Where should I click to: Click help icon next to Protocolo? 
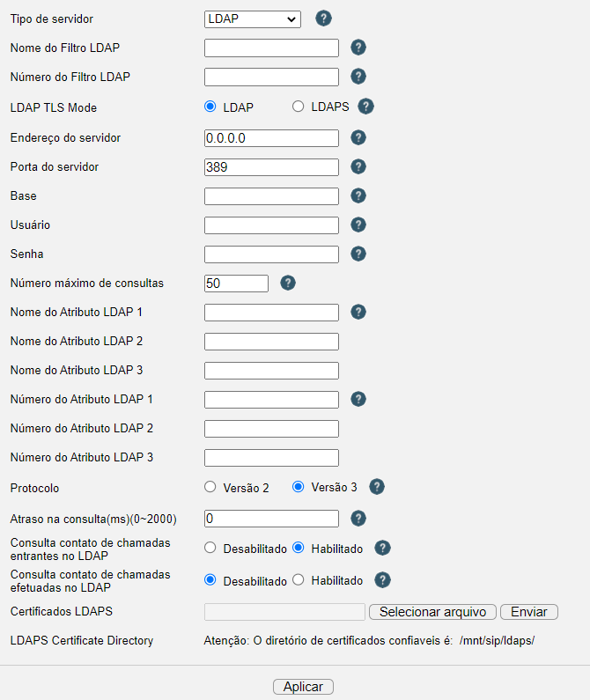pyautogui.click(x=377, y=487)
